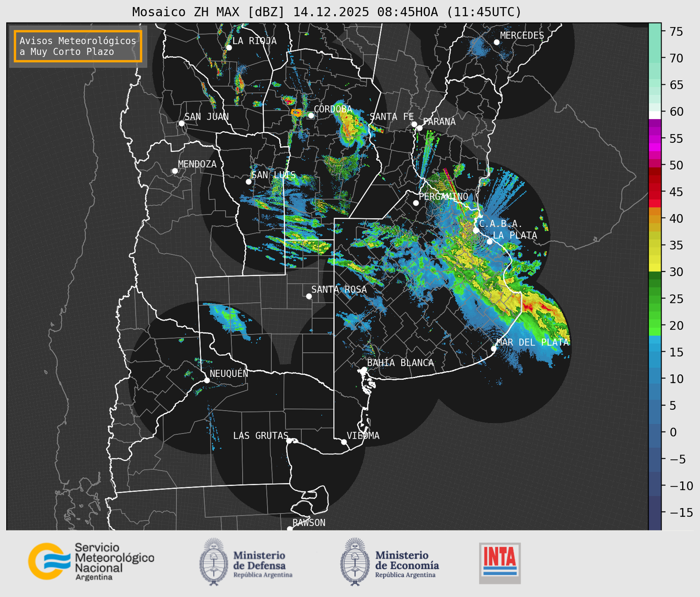Screen dimensions: 700x597
Task: Click the Mar del Plata marker dot
Action: click(x=494, y=348)
